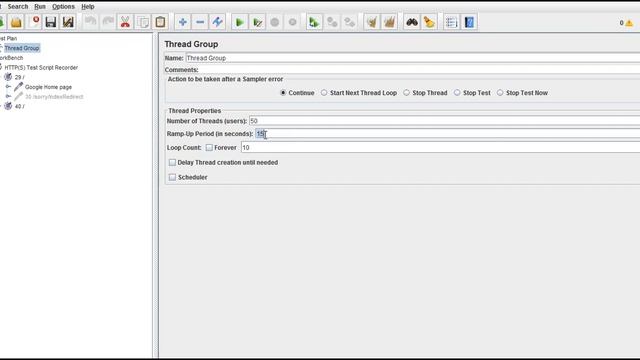The image size is (640, 360).
Task: Open Search with the binoculars icon
Action: pos(411,22)
